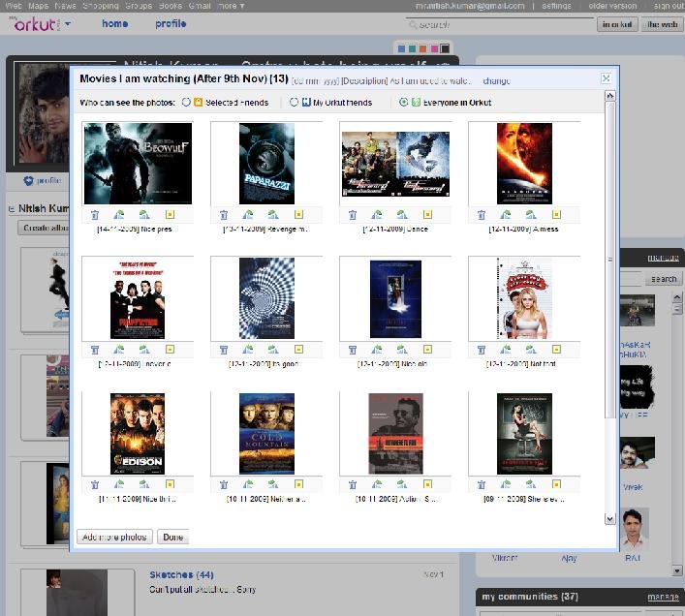The height and width of the screenshot is (616, 685).
Task: Rotate the Beowulf poster right
Action: coord(144,215)
